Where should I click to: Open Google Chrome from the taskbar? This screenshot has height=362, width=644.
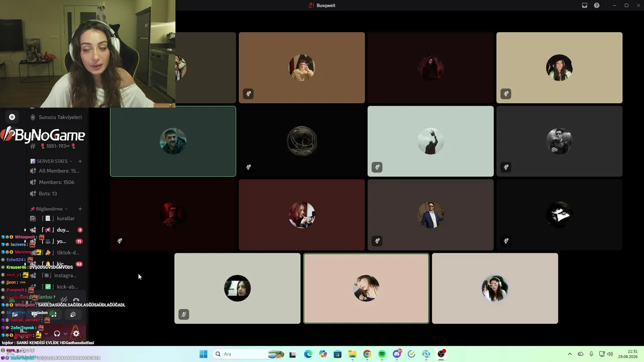click(x=367, y=354)
